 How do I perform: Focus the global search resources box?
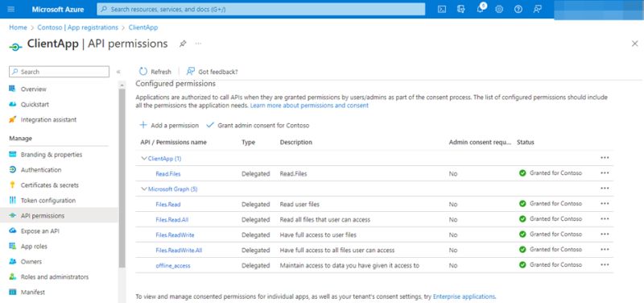tap(261, 9)
